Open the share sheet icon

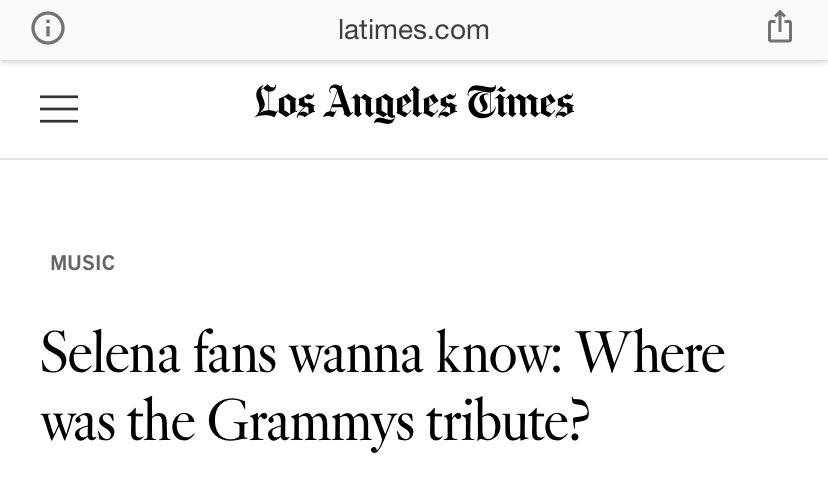[x=780, y=29]
